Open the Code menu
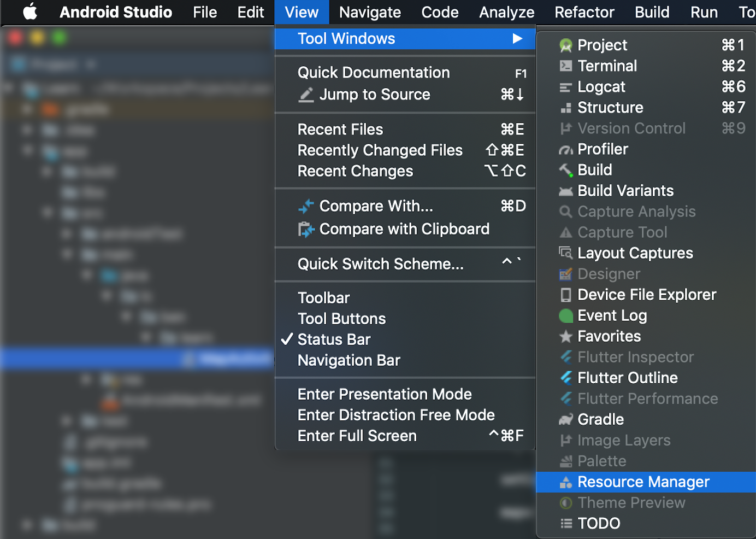This screenshot has width=756, height=539. point(440,12)
